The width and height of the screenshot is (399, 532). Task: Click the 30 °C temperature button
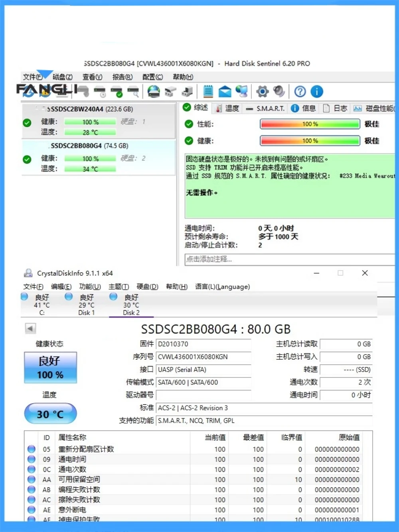pyautogui.click(x=50, y=414)
